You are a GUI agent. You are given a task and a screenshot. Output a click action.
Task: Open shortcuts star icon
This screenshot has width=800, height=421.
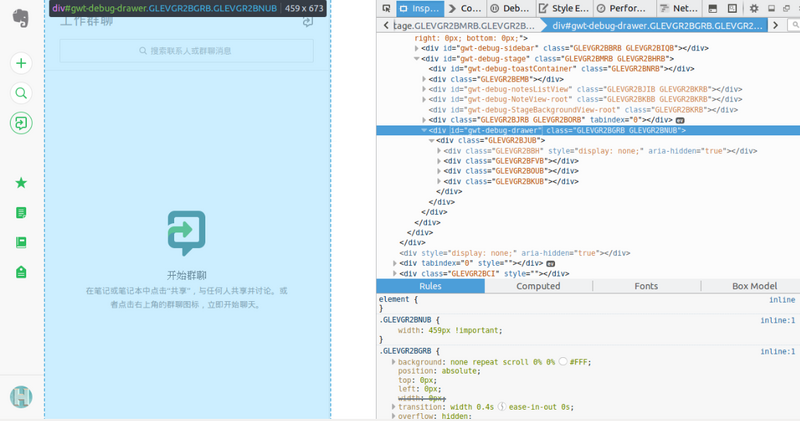point(21,183)
